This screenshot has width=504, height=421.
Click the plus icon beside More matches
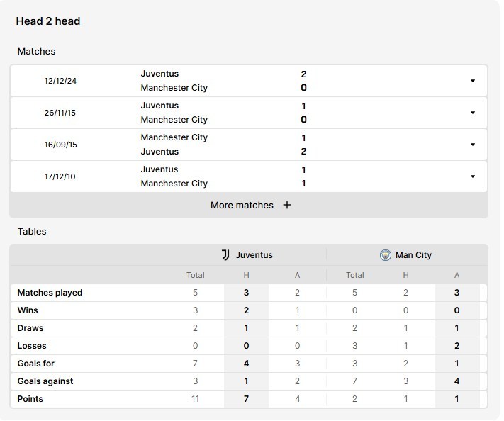click(x=287, y=206)
